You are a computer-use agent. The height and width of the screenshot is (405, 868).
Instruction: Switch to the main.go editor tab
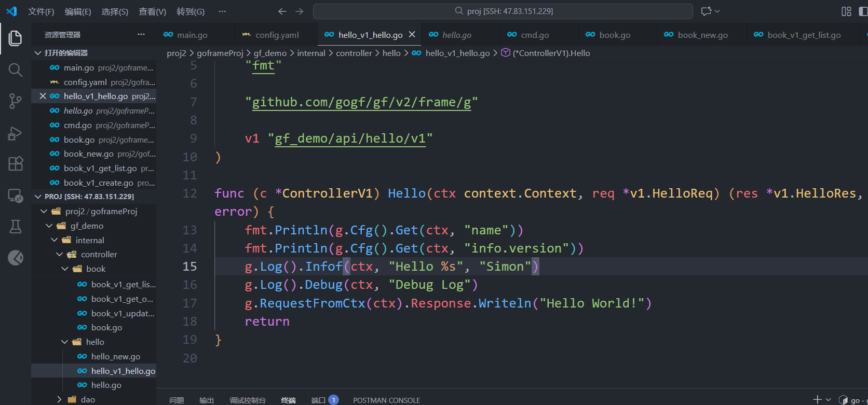[195, 35]
